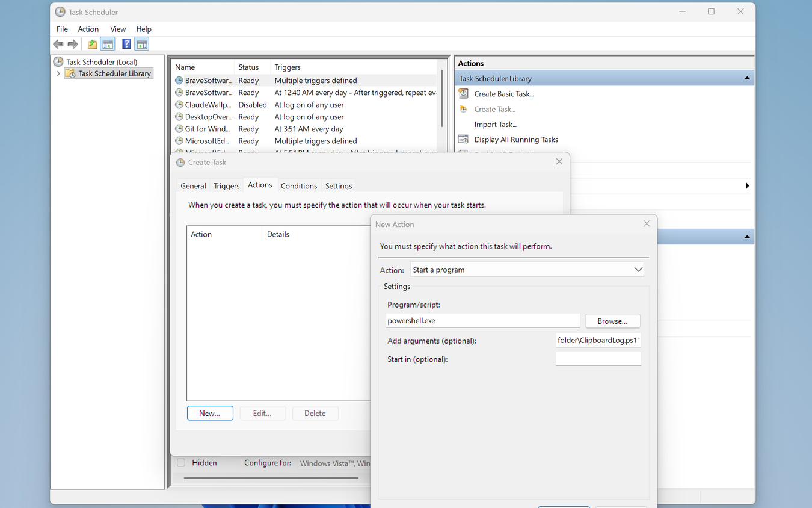Image resolution: width=812 pixels, height=508 pixels.
Task: Click the Browse... button
Action: [x=612, y=321]
